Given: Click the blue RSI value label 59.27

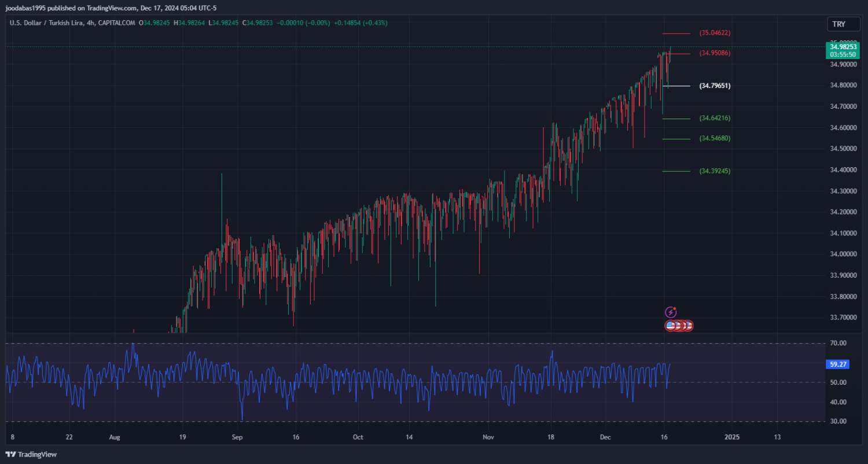Looking at the screenshot, I should (x=838, y=364).
